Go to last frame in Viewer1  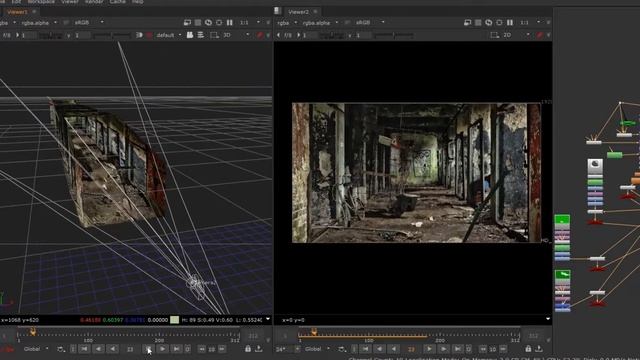coord(176,349)
